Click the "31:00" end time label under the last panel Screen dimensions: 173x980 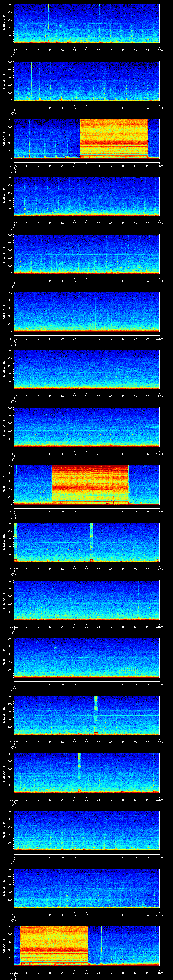(159, 972)
